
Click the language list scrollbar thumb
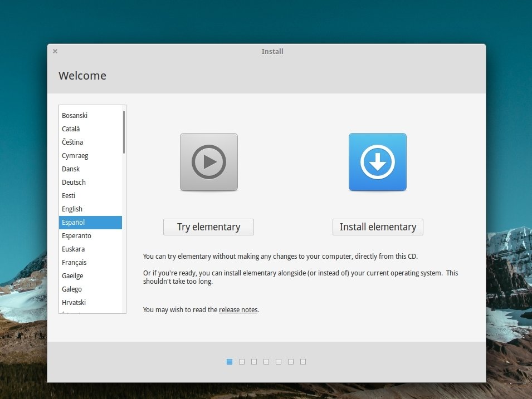click(x=124, y=132)
